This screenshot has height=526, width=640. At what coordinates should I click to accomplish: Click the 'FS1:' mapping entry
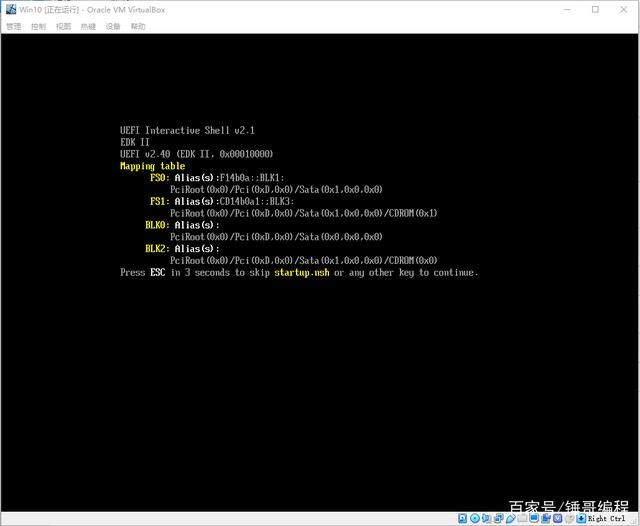[x=160, y=201]
